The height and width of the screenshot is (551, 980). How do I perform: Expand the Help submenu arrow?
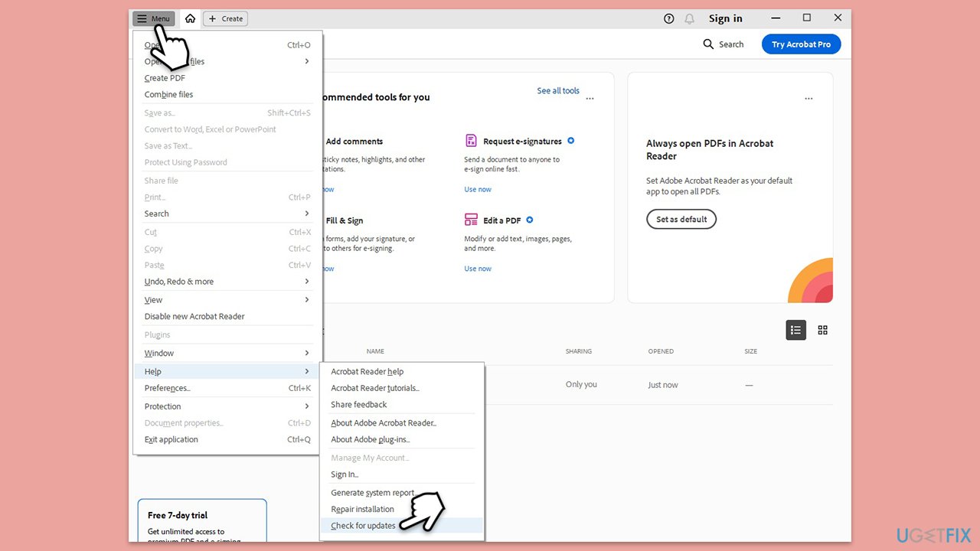click(x=307, y=371)
